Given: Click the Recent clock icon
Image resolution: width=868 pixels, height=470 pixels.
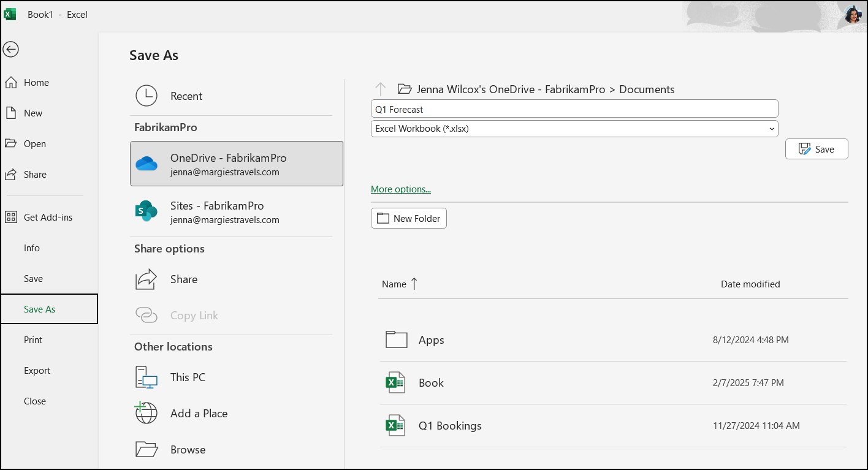Looking at the screenshot, I should click(146, 96).
